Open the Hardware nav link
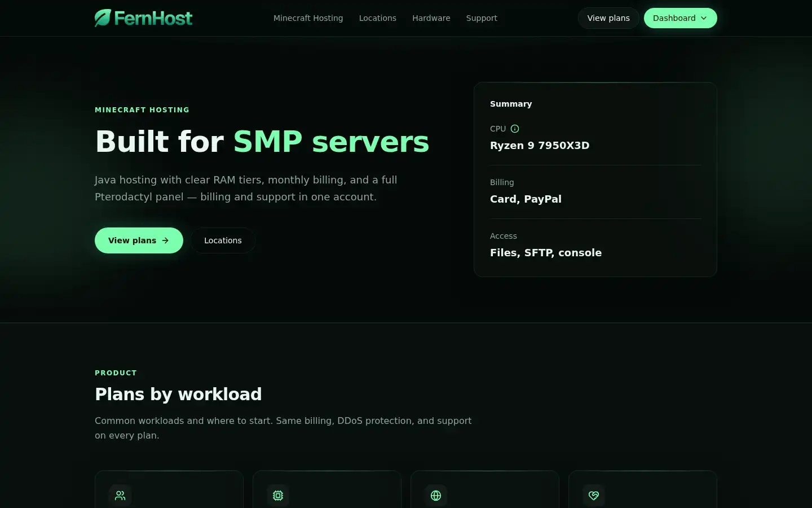Image resolution: width=812 pixels, height=508 pixels. coord(431,18)
